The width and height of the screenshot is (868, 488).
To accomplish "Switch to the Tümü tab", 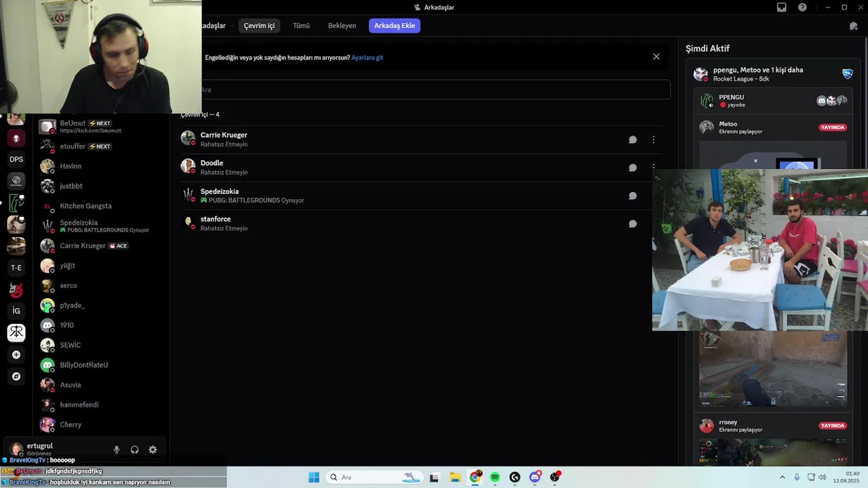I will pos(301,26).
